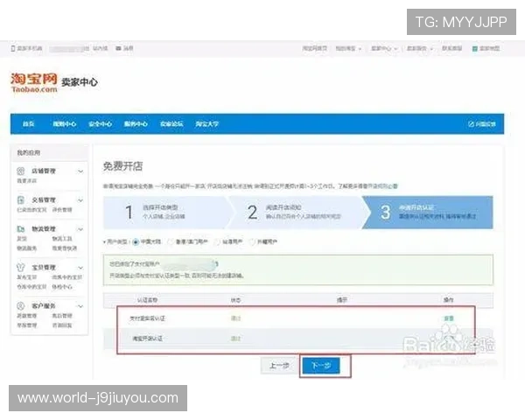Open 发布宝贝 in sidebar
The width and height of the screenshot is (525, 420).
click(x=27, y=277)
